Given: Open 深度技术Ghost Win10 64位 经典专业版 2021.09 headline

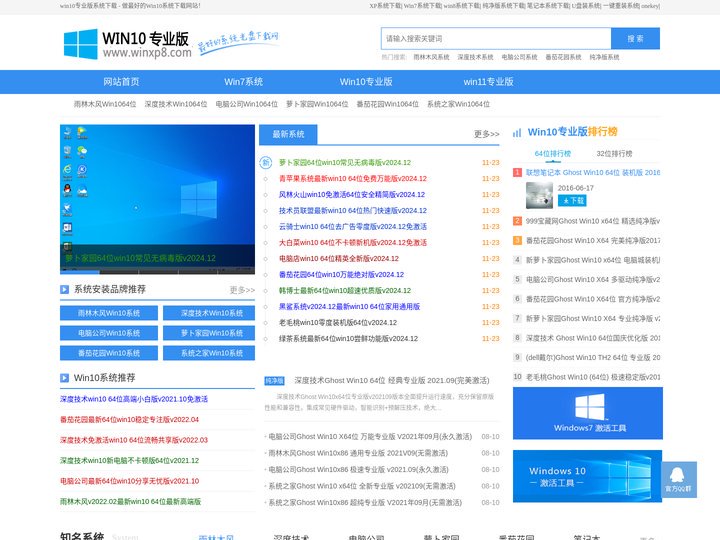Looking at the screenshot, I should pyautogui.click(x=392, y=381).
